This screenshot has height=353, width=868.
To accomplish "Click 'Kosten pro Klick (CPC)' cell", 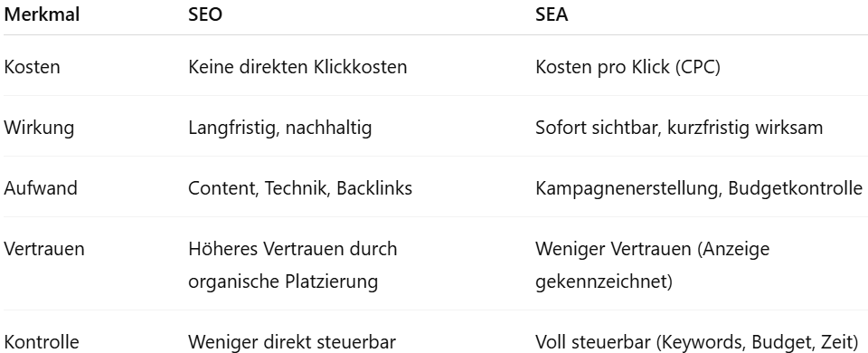I will click(x=627, y=67).
